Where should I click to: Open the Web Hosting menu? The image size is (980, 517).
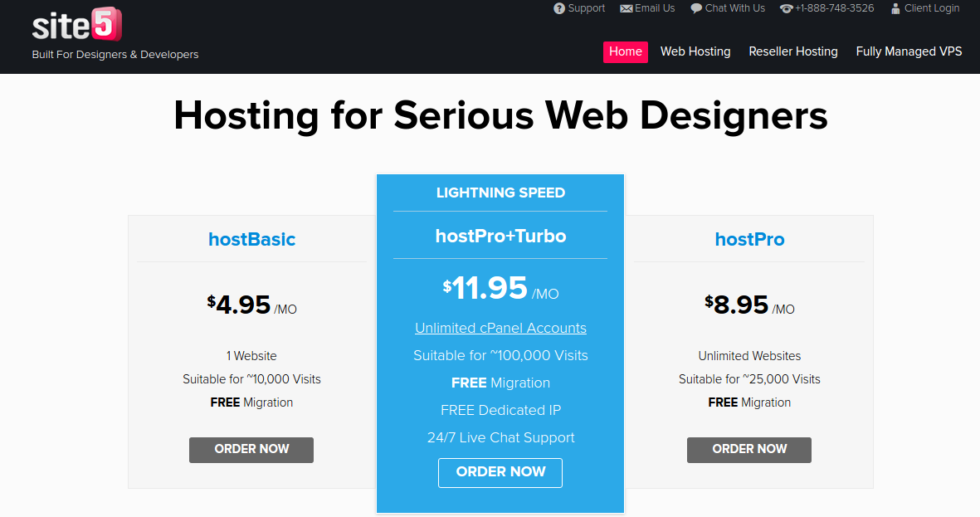(695, 51)
